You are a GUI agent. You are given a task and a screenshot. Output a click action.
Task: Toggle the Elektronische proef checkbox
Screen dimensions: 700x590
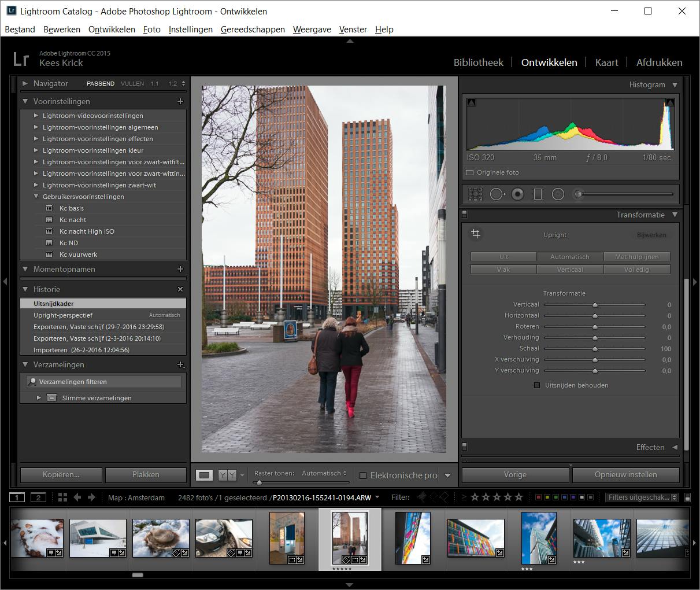363,475
